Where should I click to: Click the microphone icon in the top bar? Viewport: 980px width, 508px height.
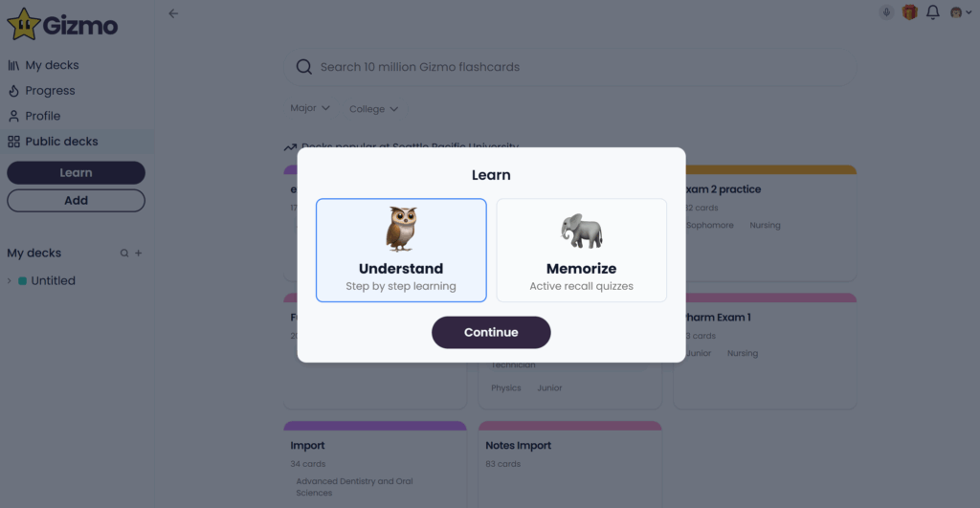click(x=887, y=12)
